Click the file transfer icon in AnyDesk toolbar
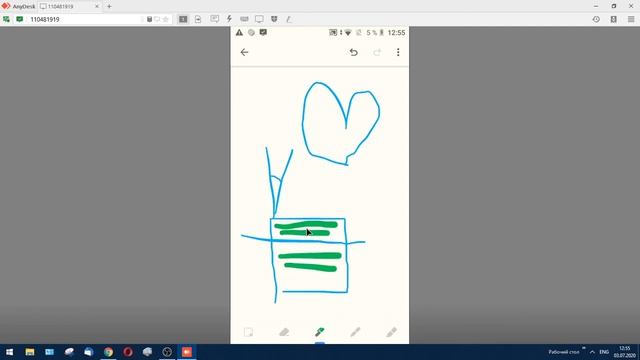Viewport: 640px width, 360px height. [x=198, y=19]
